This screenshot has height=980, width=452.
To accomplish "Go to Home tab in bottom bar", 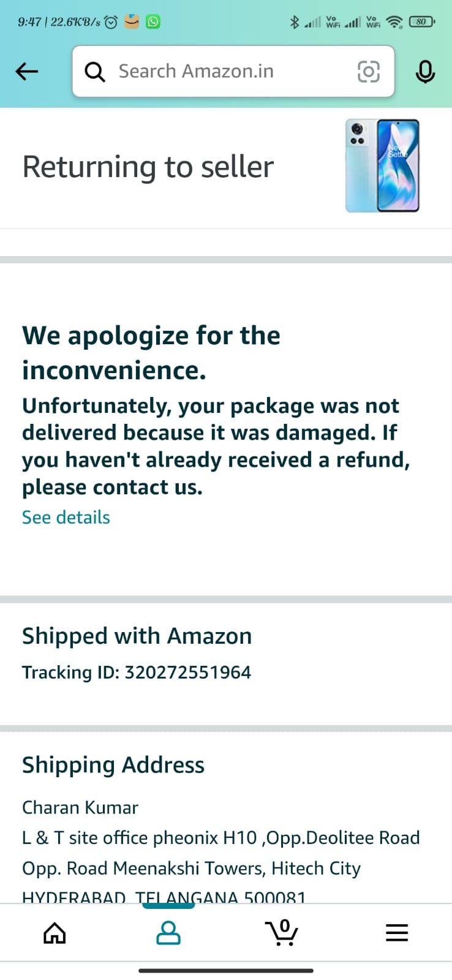I will 55,933.
